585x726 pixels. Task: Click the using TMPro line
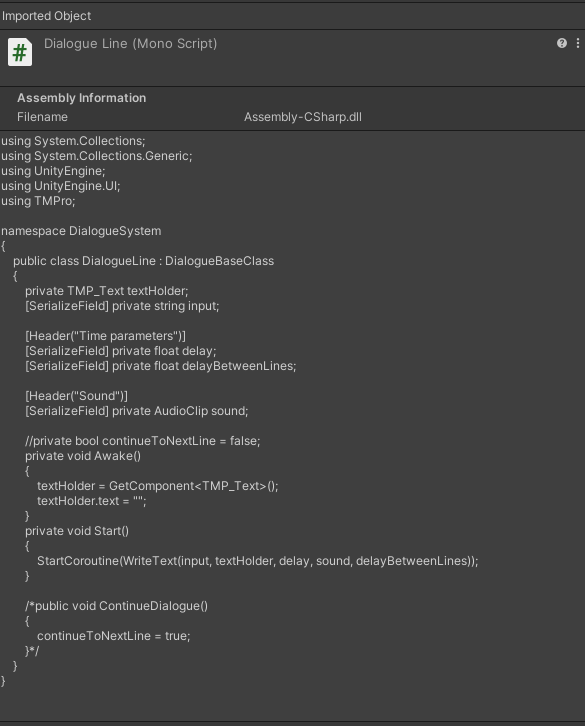[38, 201]
